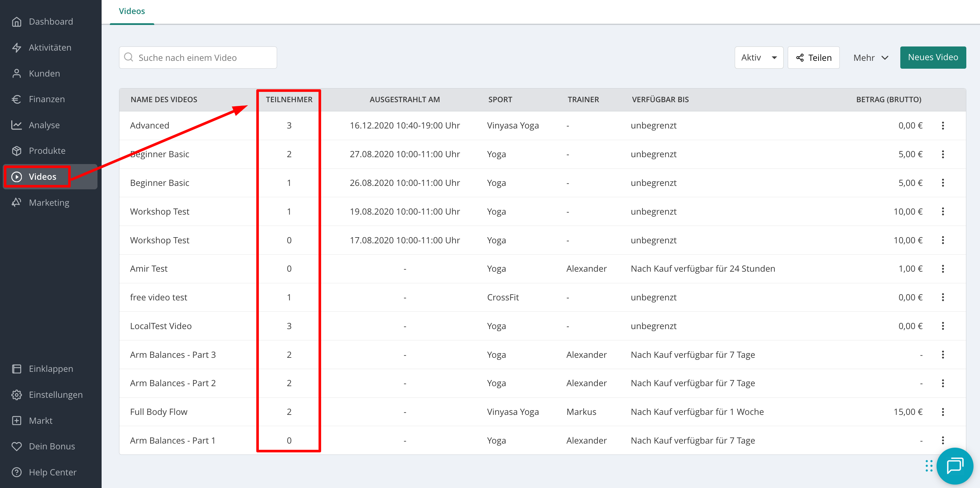Sort by NAME DES VIDEOS header
The image size is (980, 488).
(164, 99)
